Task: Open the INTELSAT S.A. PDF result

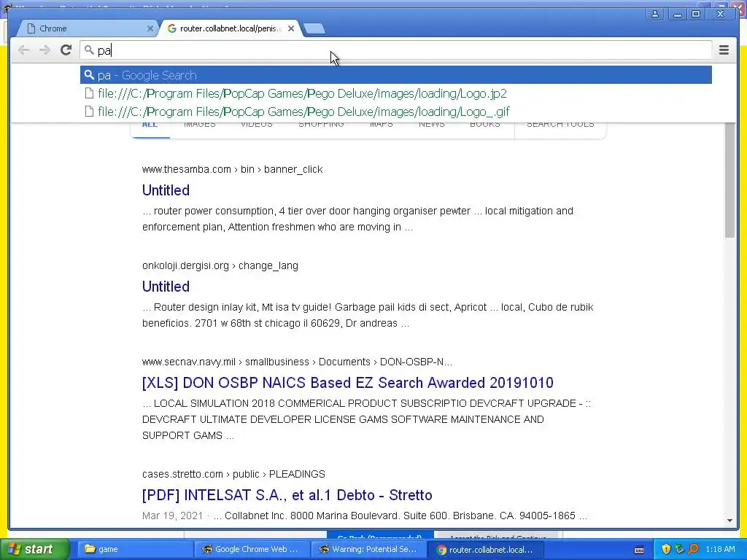Action: [x=287, y=495]
